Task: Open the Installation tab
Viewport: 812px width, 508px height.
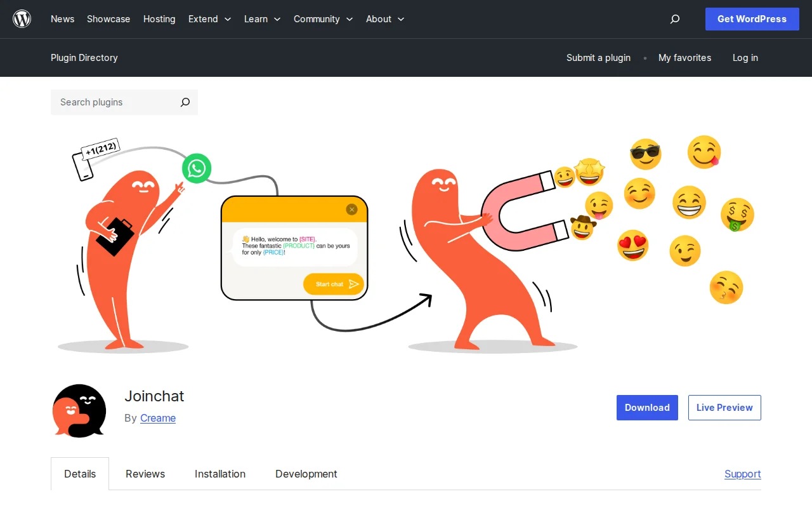Action: pos(220,474)
